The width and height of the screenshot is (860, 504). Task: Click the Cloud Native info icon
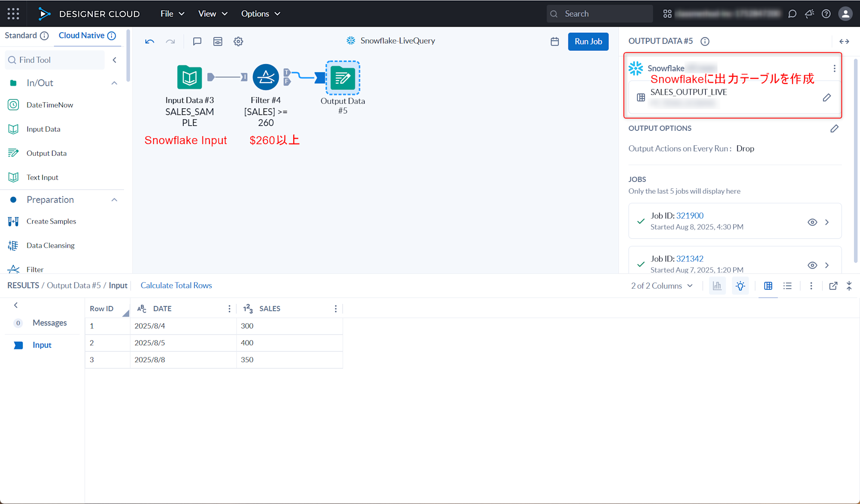[111, 36]
